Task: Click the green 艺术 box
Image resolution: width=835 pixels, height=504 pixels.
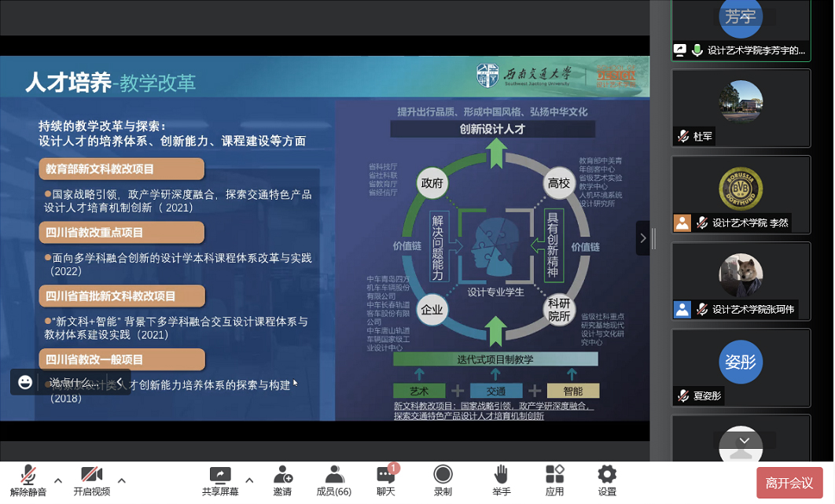Action: coord(419,391)
